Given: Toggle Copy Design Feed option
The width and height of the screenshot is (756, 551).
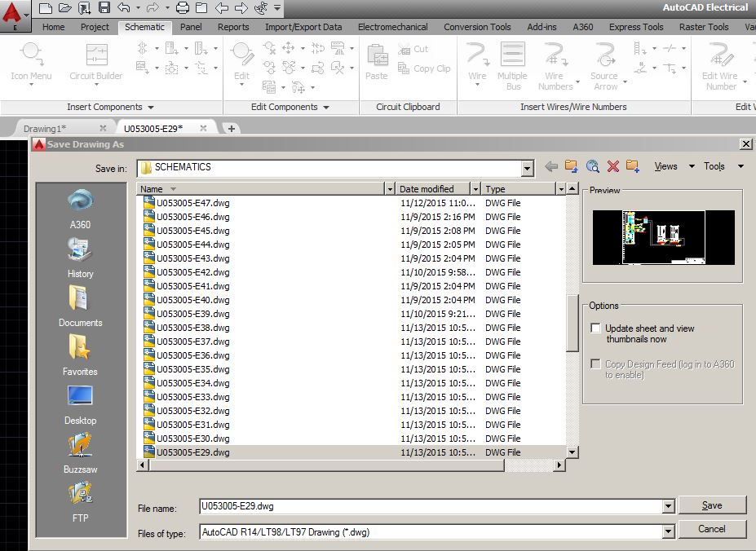Looking at the screenshot, I should (x=595, y=364).
